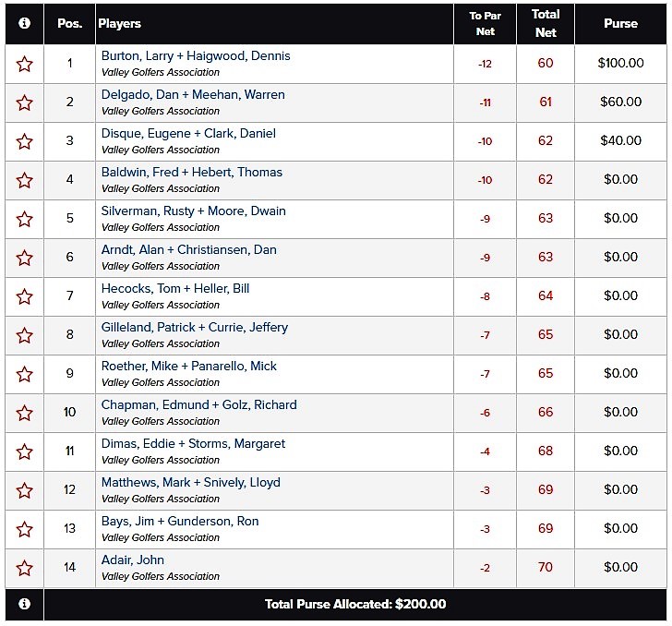Favorite the Burton, Larry team star
672x626 pixels.
[24, 65]
